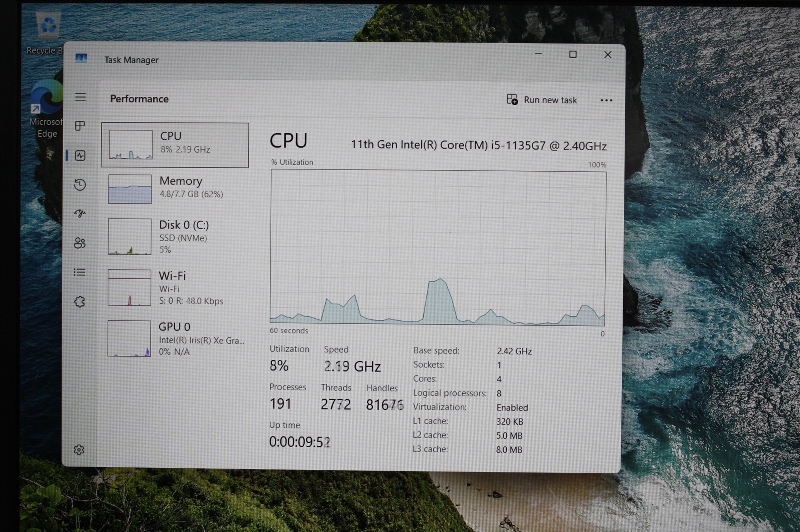Click the GPU 0 mini graph thumbnail
This screenshot has height=532, width=800.
[129, 338]
